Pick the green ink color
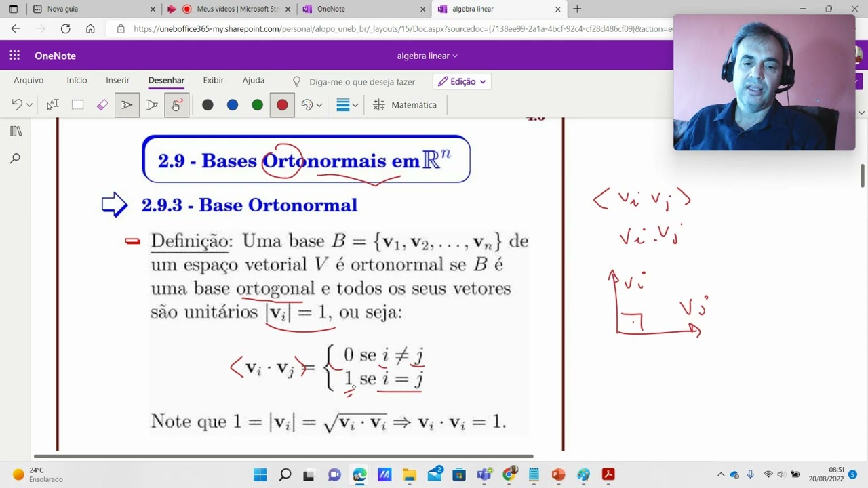Viewport: 868px width, 488px height. click(x=256, y=105)
